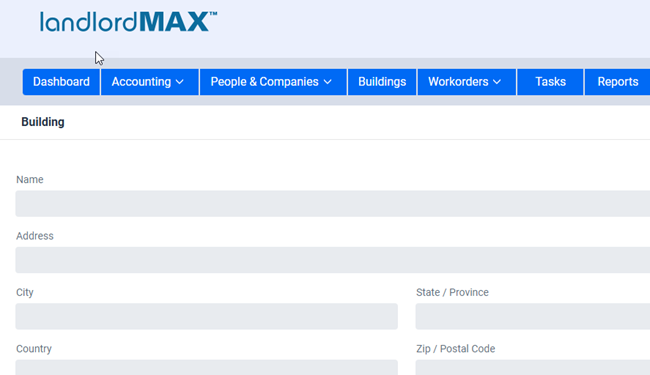Expand the Accounting dropdown menu
This screenshot has height=375, width=650.
coord(150,82)
